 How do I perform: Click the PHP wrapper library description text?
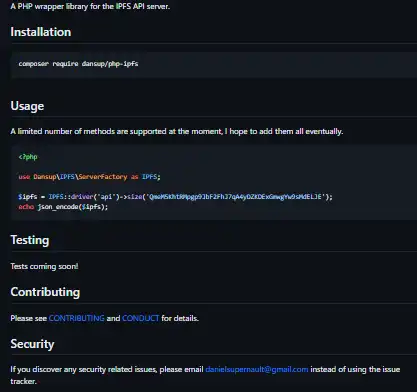point(90,6)
